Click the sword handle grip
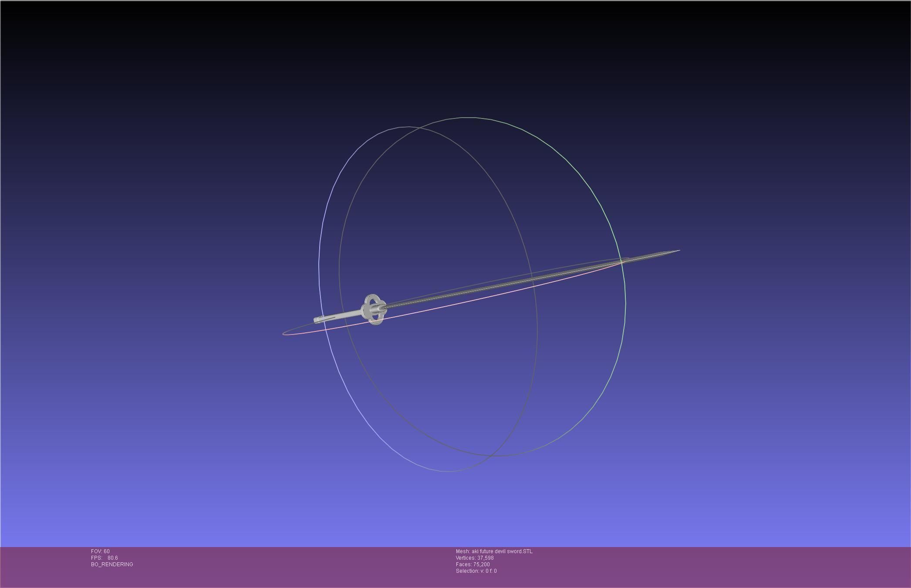This screenshot has width=911, height=588. point(344,315)
